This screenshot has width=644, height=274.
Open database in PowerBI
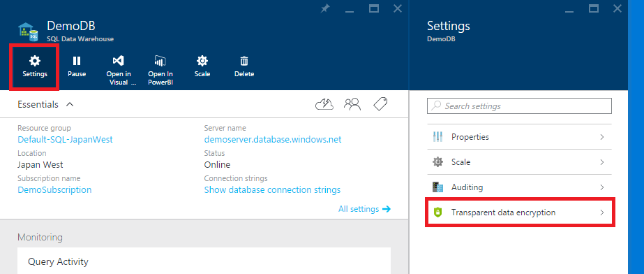160,71
